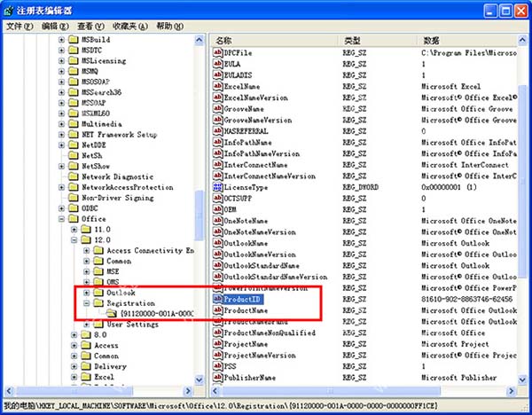
Task: Select the OneNoteNameVersion value
Action: (x=260, y=231)
